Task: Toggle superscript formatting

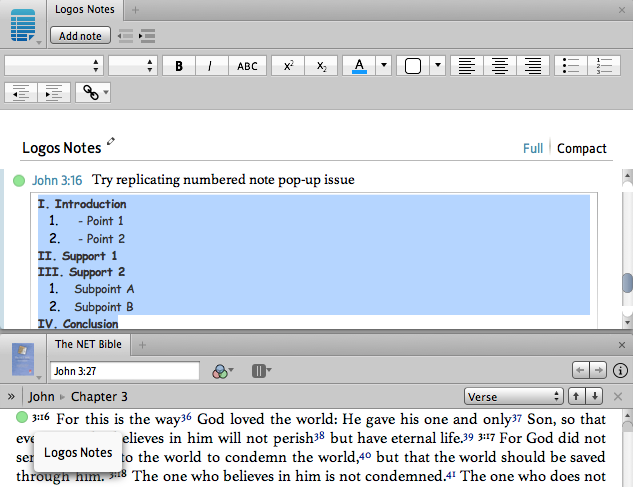Action: 288,66
